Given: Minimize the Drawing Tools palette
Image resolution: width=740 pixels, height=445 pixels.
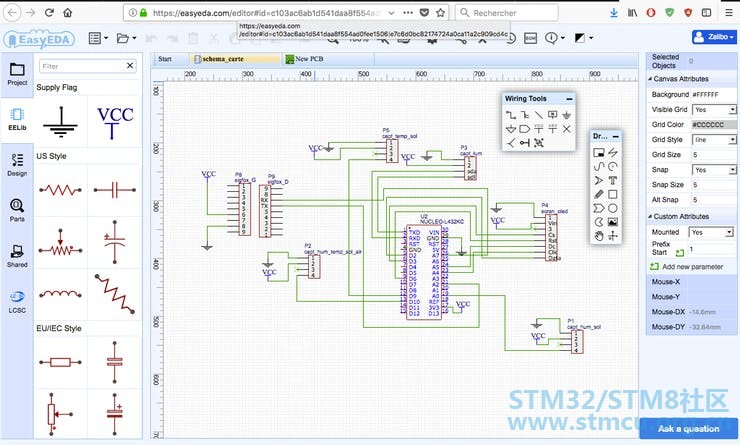Looking at the screenshot, I should (x=615, y=136).
